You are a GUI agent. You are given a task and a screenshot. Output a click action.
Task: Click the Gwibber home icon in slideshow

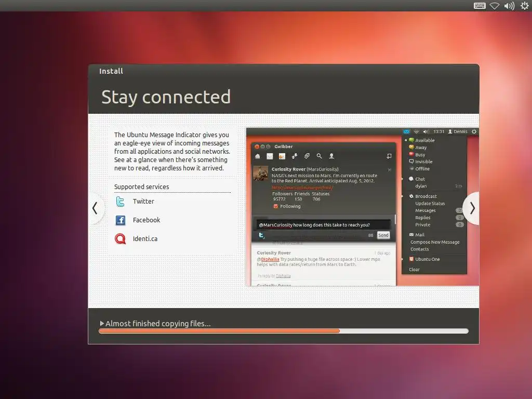(258, 156)
